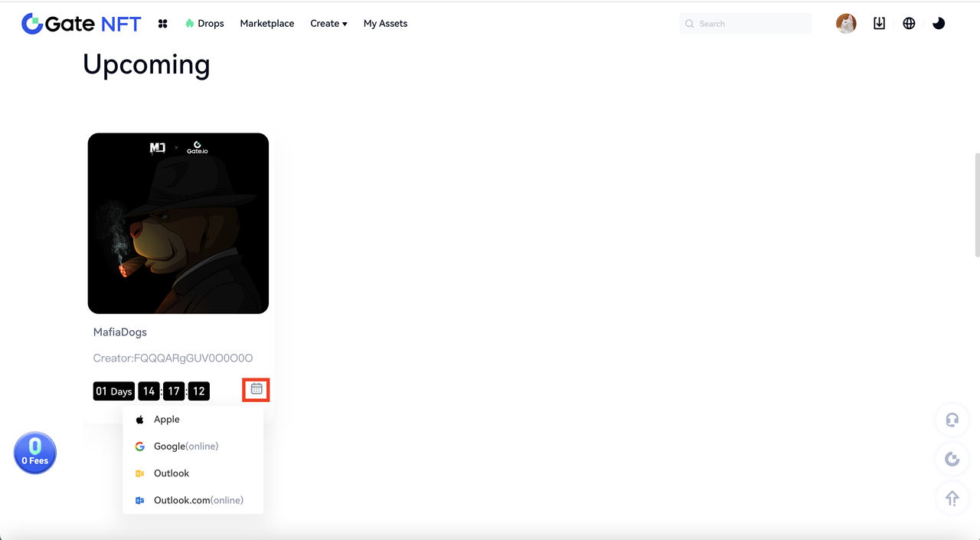Click the user profile avatar

846,24
